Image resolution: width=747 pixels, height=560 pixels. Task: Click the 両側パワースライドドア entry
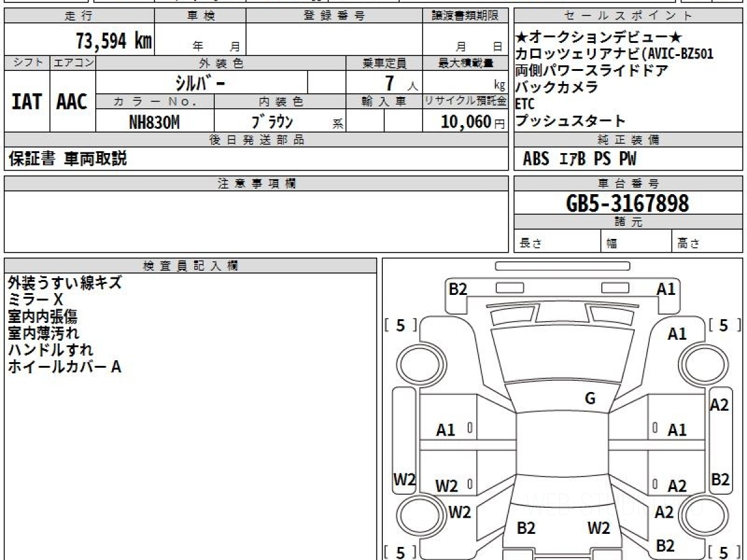coord(592,70)
